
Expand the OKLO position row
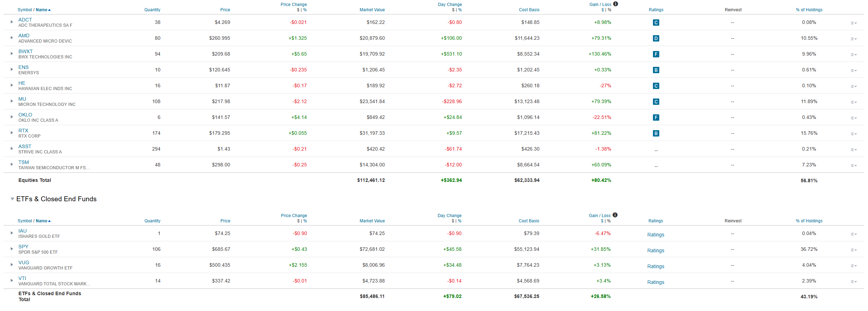click(12, 117)
